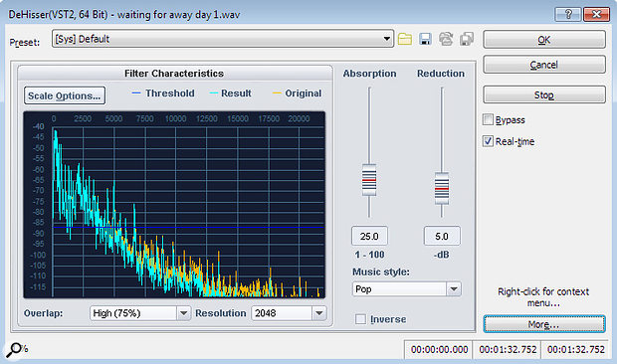Click the 00:00:00.000 time field
617x364 pixels.
(439, 349)
